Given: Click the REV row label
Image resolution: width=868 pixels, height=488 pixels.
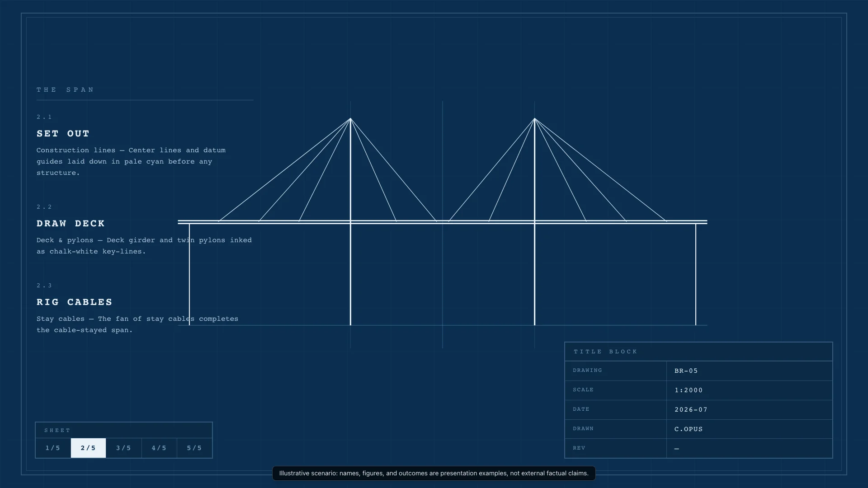Looking at the screenshot, I should pos(579,448).
